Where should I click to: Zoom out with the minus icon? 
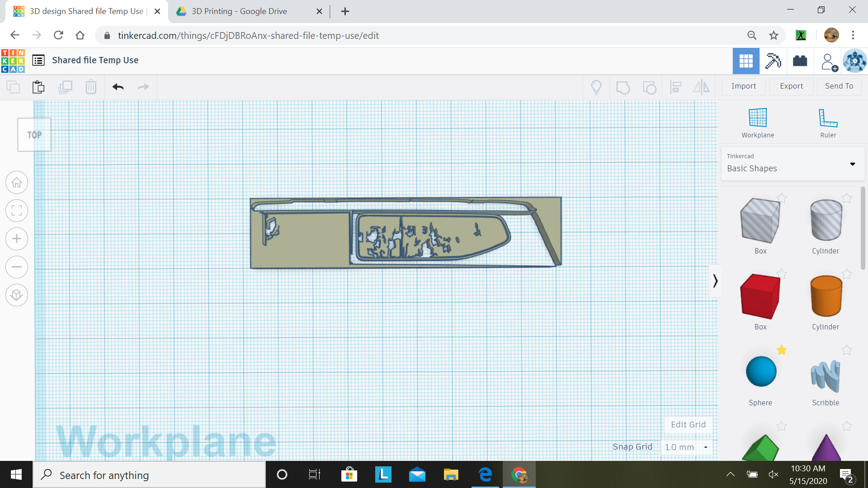point(17,267)
